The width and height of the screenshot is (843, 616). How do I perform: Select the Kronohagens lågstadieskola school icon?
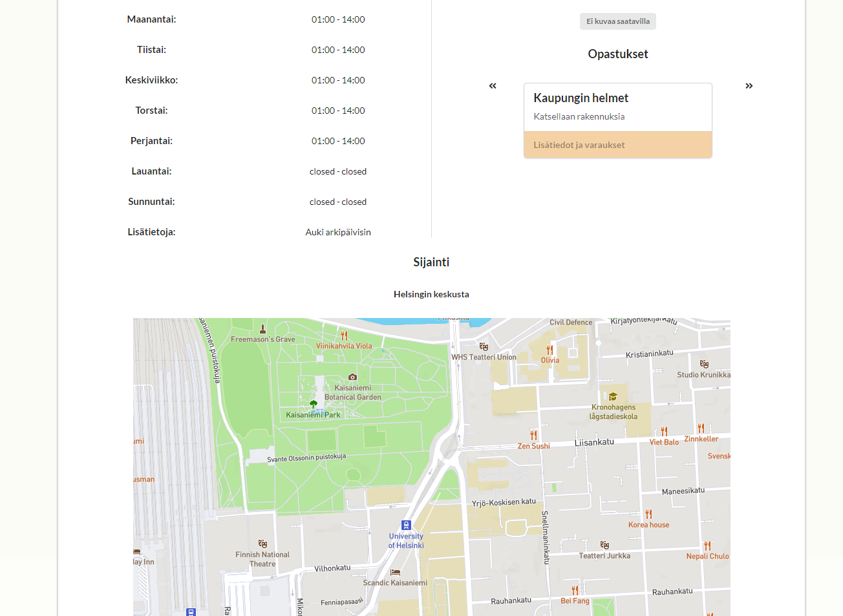613,396
